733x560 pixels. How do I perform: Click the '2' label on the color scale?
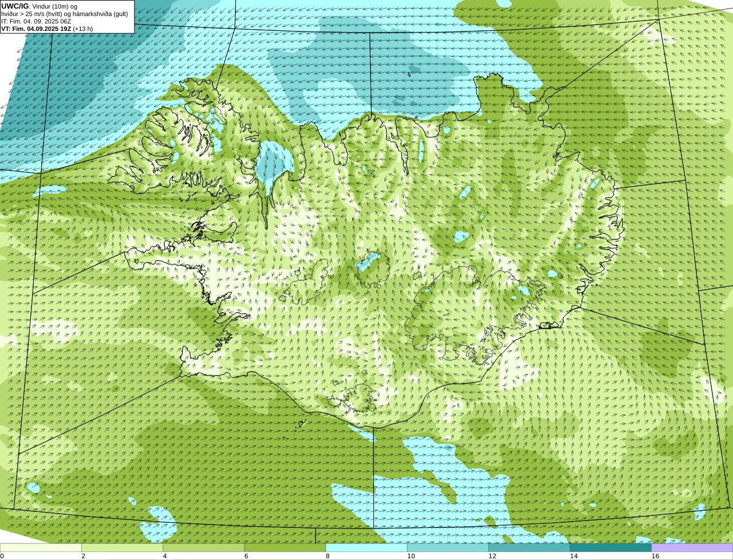(84, 556)
